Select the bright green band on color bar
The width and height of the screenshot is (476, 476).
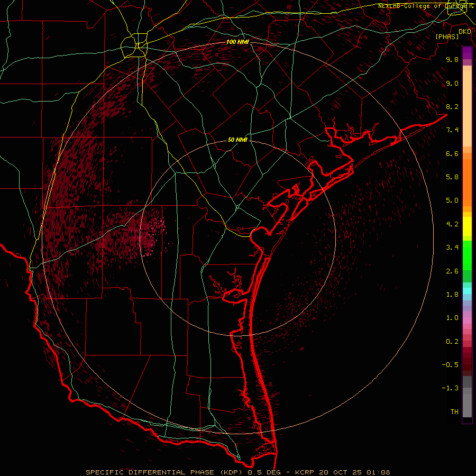467,255
